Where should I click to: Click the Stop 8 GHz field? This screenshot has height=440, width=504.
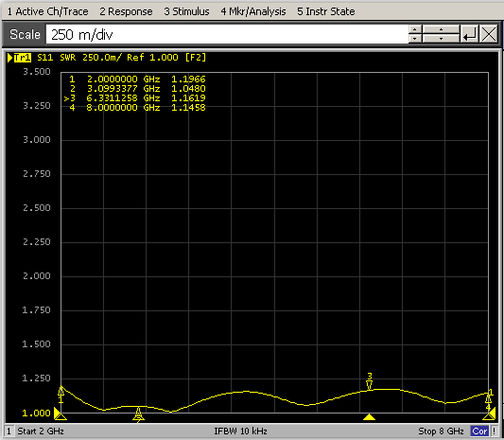[x=441, y=431]
